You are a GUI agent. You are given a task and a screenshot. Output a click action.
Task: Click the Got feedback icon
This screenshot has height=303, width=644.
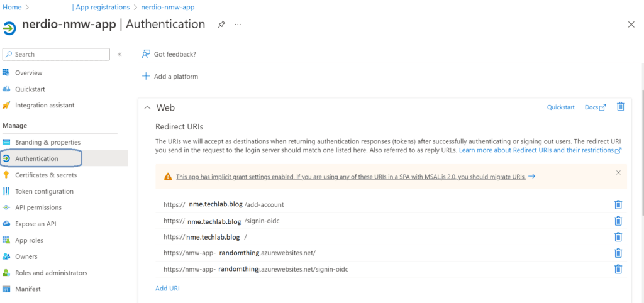coord(147,54)
